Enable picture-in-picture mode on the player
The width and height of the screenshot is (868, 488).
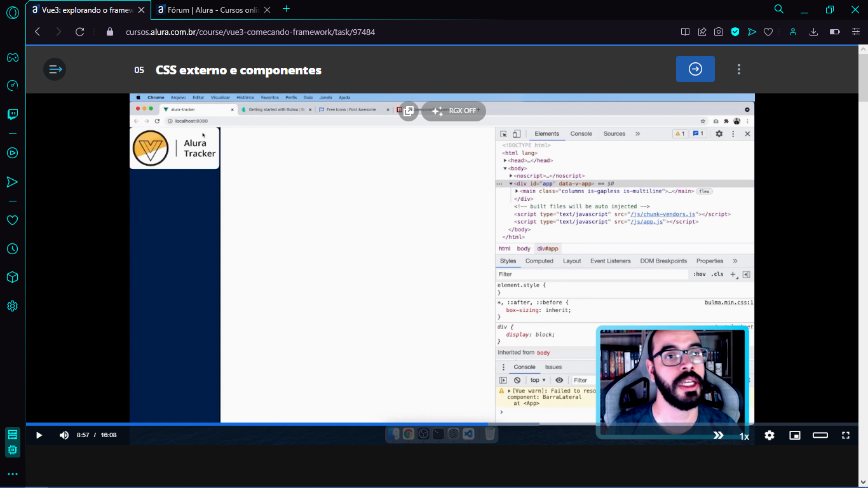coord(795,435)
